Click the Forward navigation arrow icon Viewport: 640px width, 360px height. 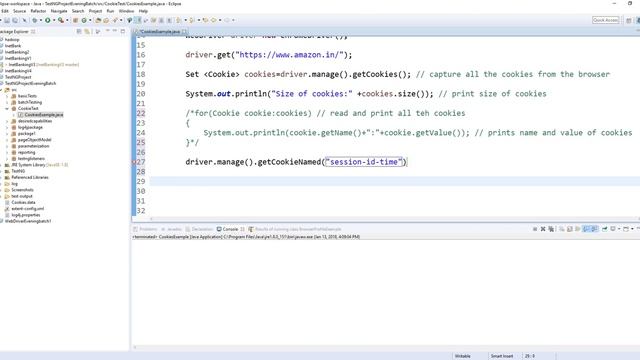coord(227,20)
